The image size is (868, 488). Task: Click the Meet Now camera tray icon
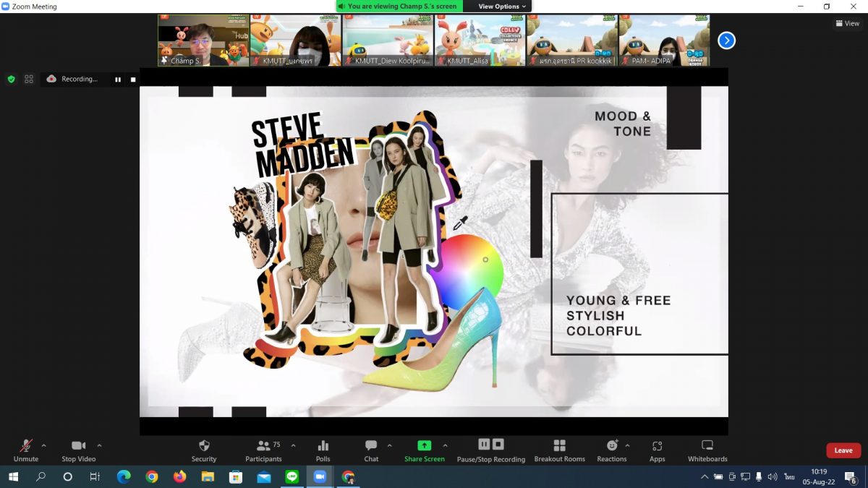732,477
